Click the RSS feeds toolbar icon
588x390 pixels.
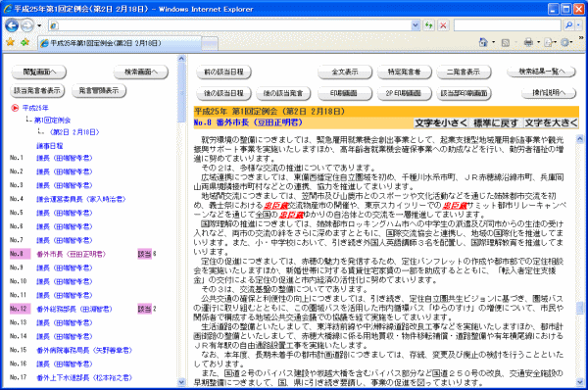click(506, 43)
